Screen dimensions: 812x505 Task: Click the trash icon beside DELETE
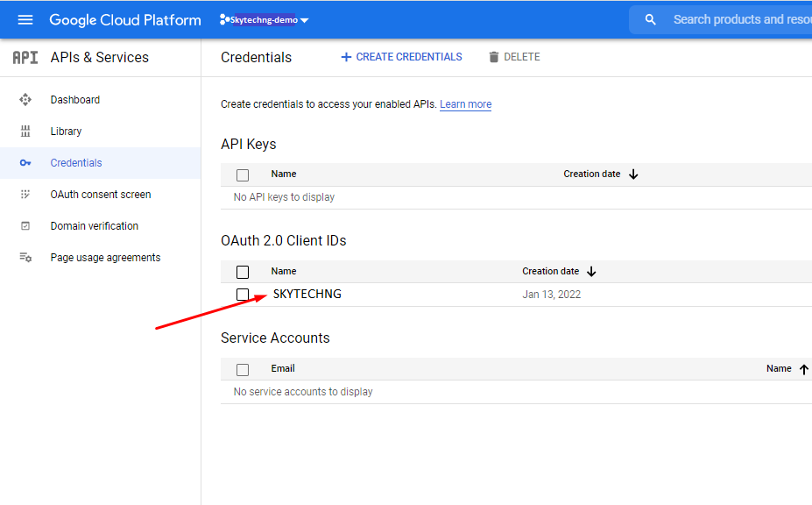[x=494, y=57]
